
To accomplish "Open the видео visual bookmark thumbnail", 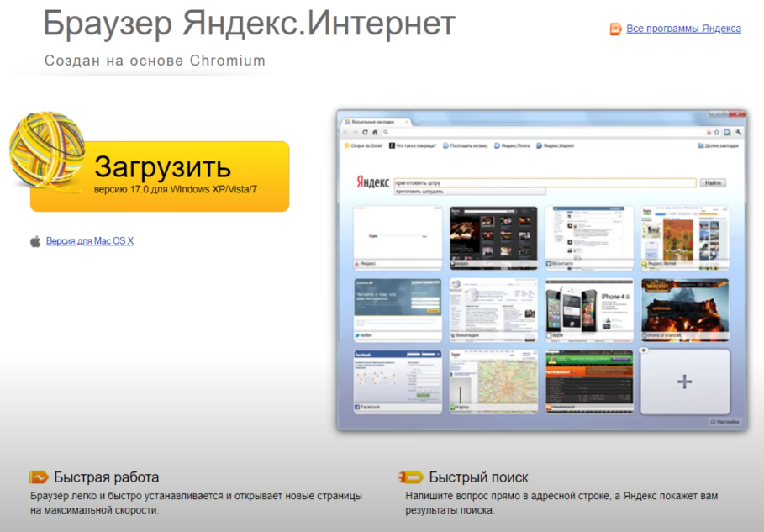I will point(493,238).
